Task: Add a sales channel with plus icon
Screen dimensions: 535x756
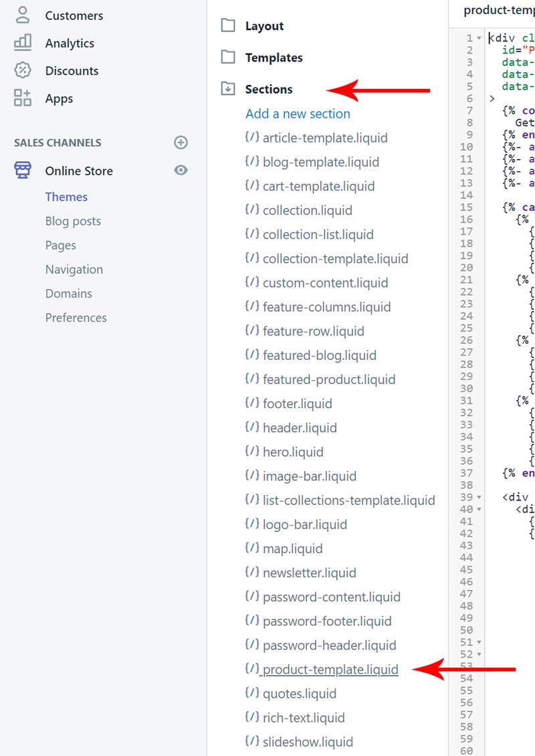Action: [181, 143]
